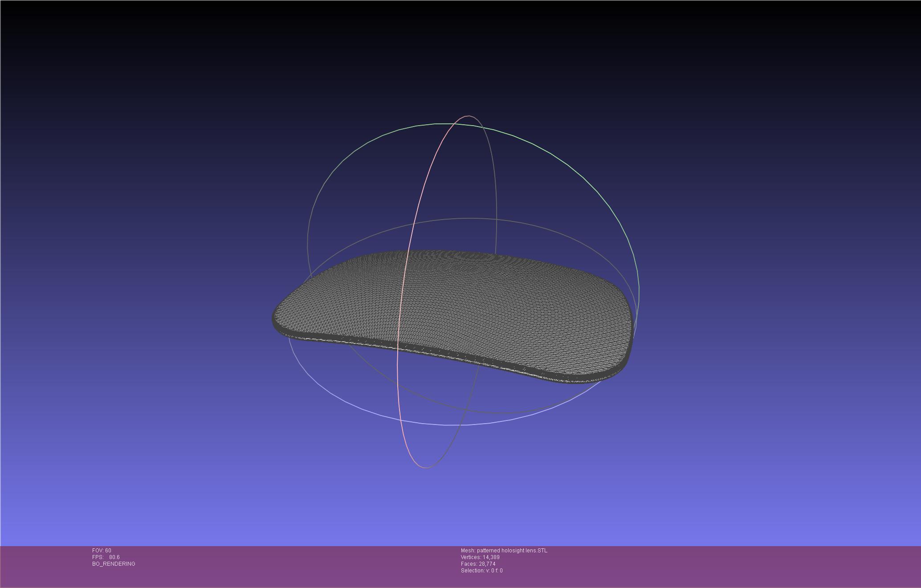Click the FPS readout text
This screenshot has height=588, width=921.
point(106,557)
